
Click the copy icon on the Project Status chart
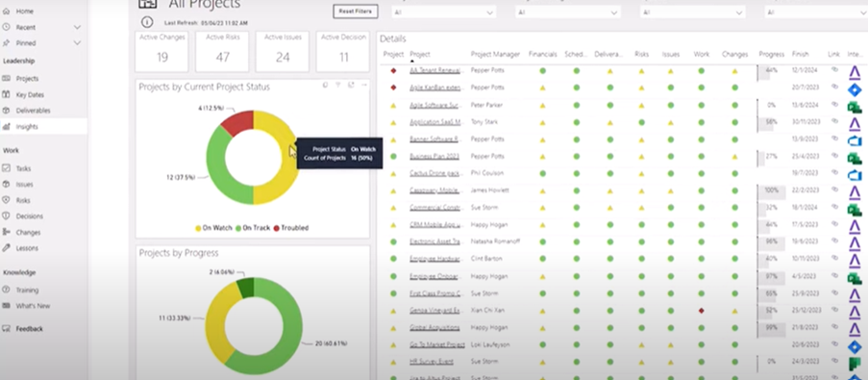(x=325, y=85)
